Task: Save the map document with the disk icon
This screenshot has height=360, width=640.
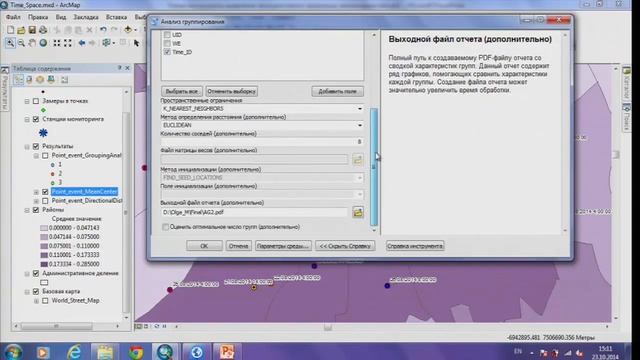Action: click(32, 30)
